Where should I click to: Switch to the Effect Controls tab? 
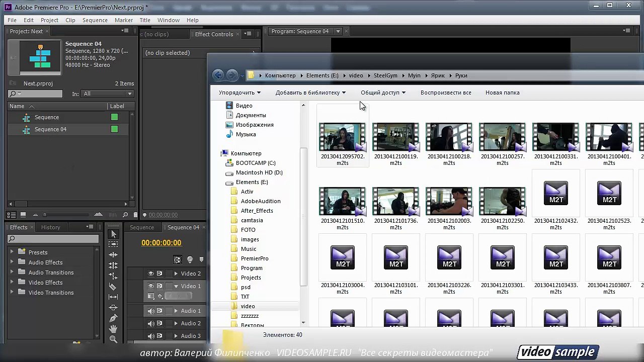point(214,34)
